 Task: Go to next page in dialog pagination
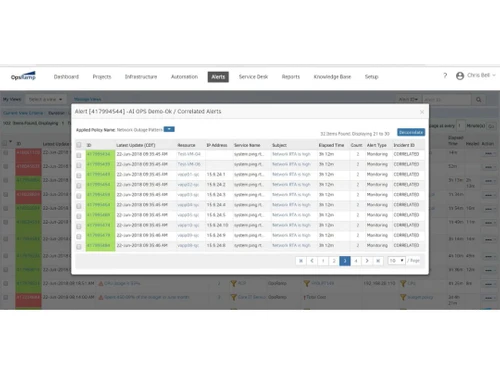tap(367, 261)
